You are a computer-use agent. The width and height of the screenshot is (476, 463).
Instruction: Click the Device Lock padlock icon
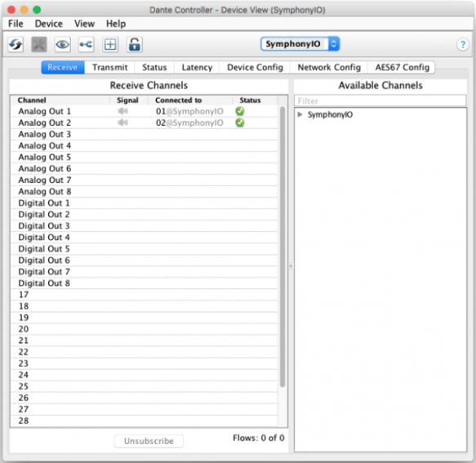pos(134,45)
